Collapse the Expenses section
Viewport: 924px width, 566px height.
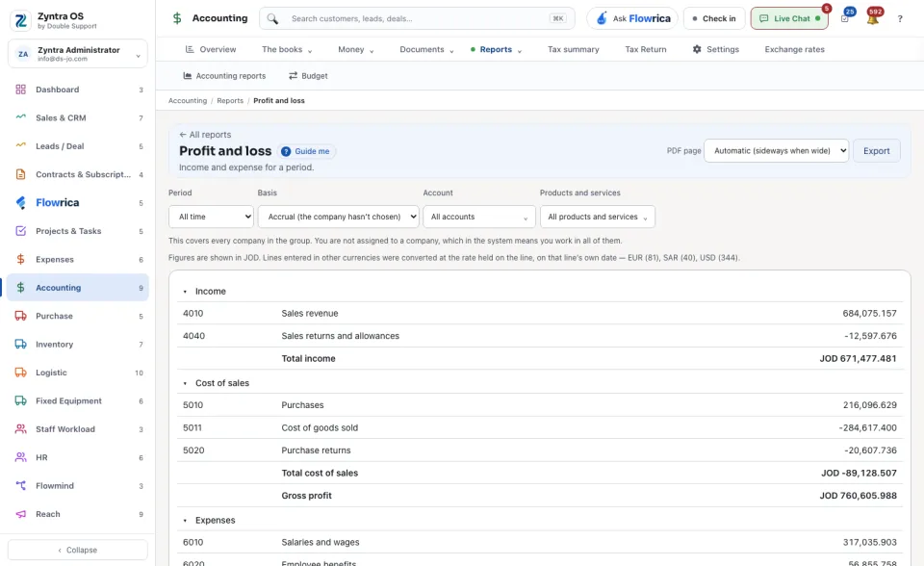point(185,521)
